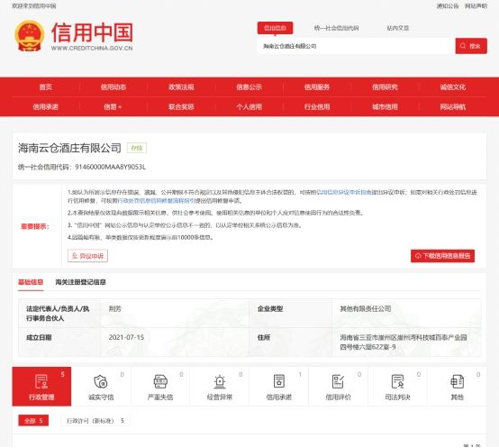Open the 信用服务 menu item

click(x=317, y=87)
